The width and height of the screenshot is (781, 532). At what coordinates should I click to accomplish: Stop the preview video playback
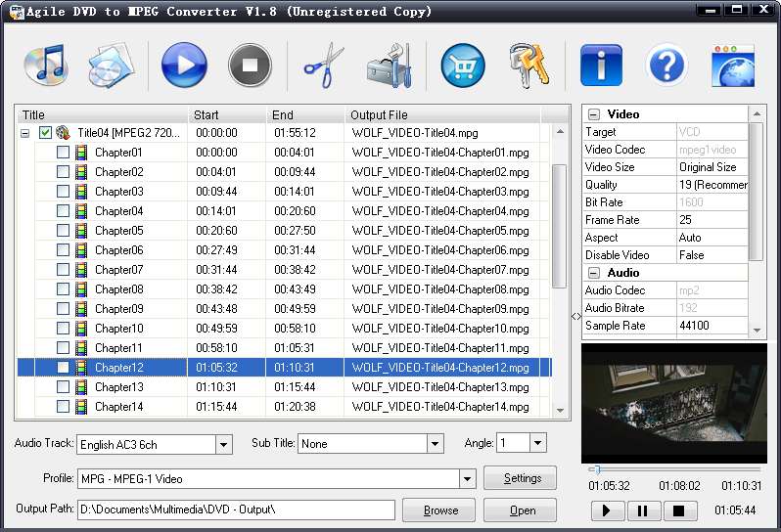pos(678,510)
